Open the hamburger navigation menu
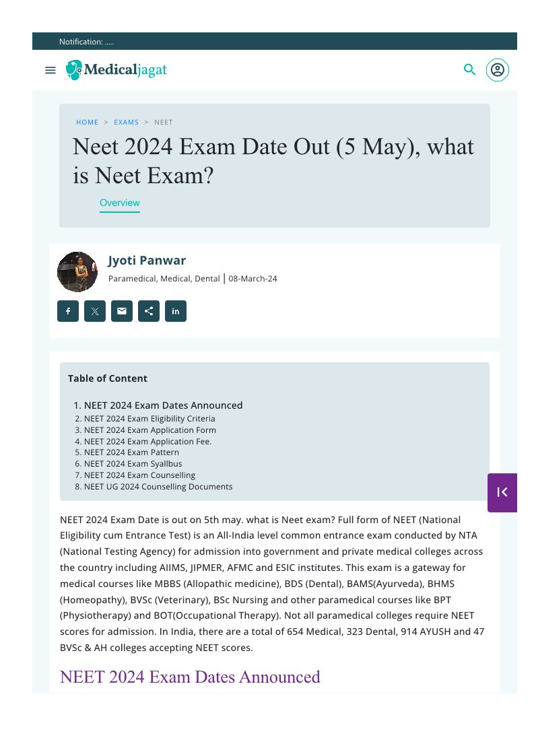Screen dimensions: 534x756 [51, 70]
